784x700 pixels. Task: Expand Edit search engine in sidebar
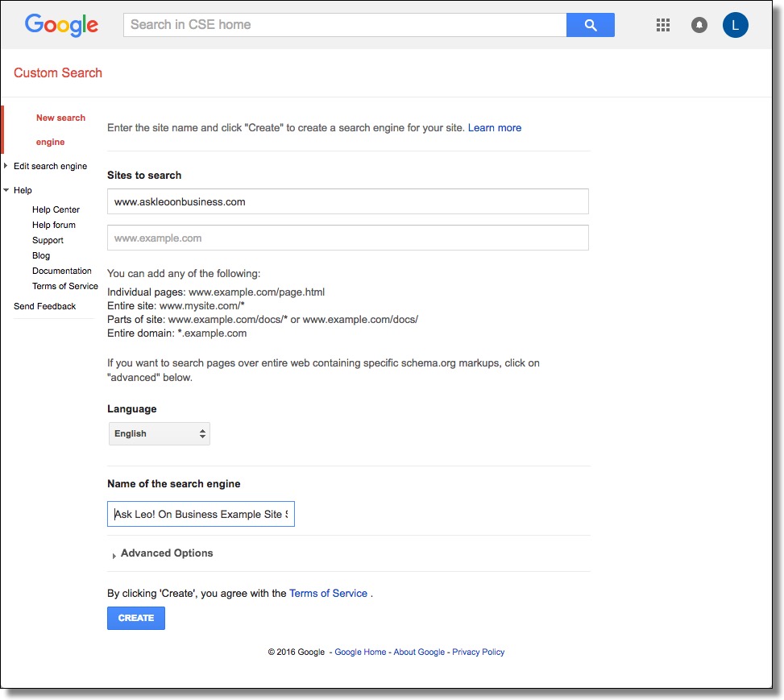pos(50,166)
